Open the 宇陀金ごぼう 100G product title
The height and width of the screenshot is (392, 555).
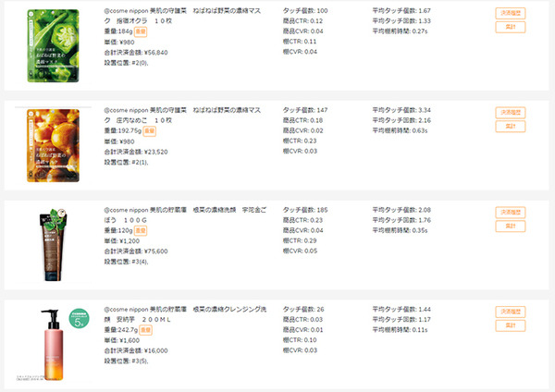point(185,214)
